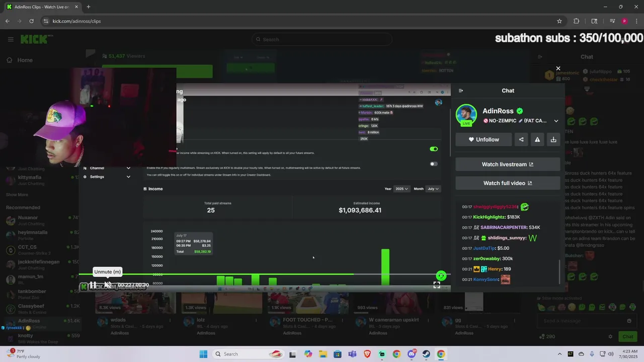Click the Kick search field

click(322, 39)
